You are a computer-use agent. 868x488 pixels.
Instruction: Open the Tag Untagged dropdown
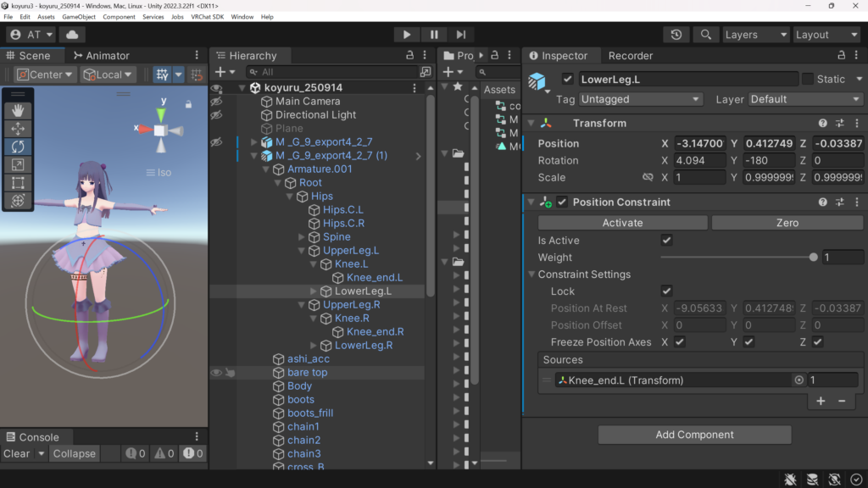pos(641,99)
